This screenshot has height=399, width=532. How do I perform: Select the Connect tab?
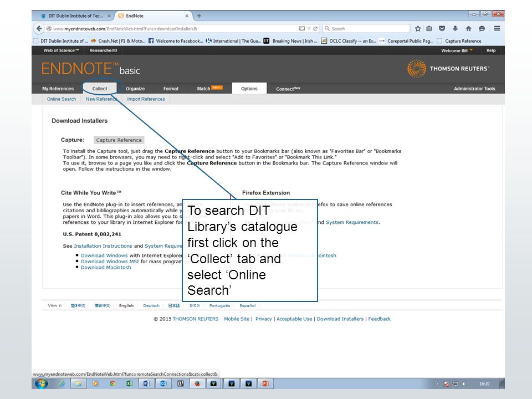(x=288, y=89)
